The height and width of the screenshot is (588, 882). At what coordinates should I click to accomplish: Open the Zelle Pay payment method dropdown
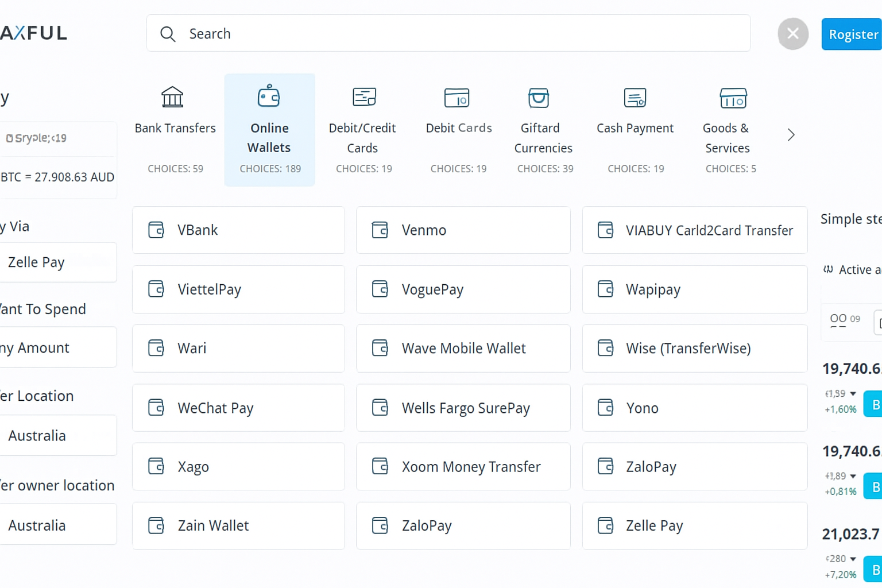(x=57, y=262)
